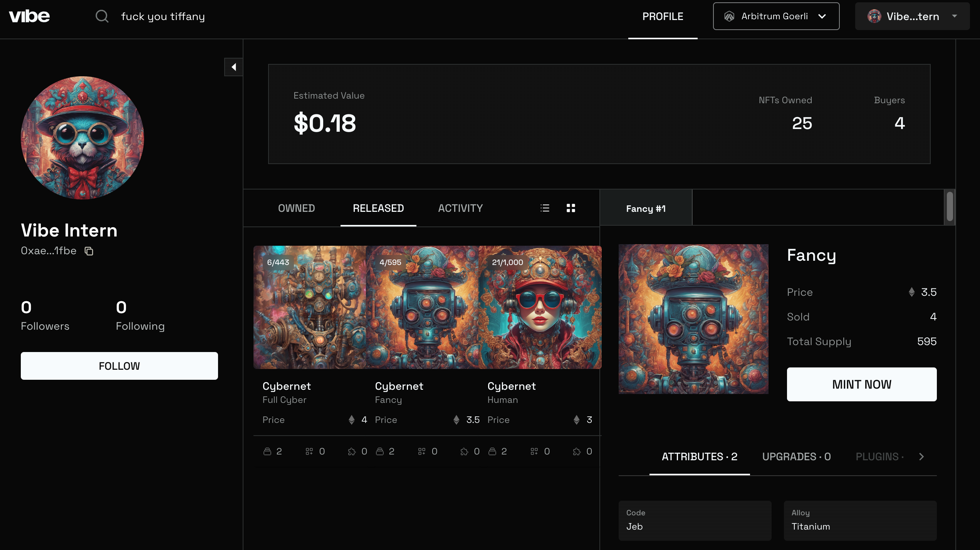980x550 pixels.
Task: Click plugin puzzle icon under Full Cyber
Action: click(x=352, y=451)
